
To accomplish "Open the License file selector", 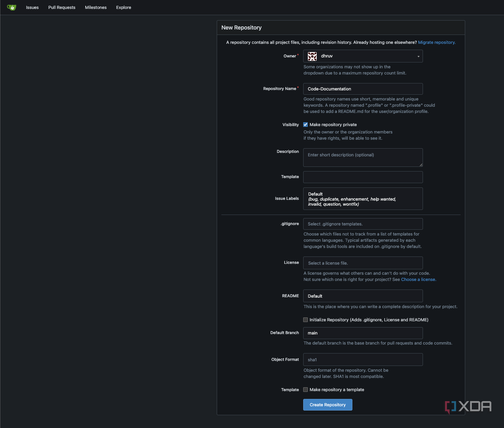I will [x=363, y=263].
